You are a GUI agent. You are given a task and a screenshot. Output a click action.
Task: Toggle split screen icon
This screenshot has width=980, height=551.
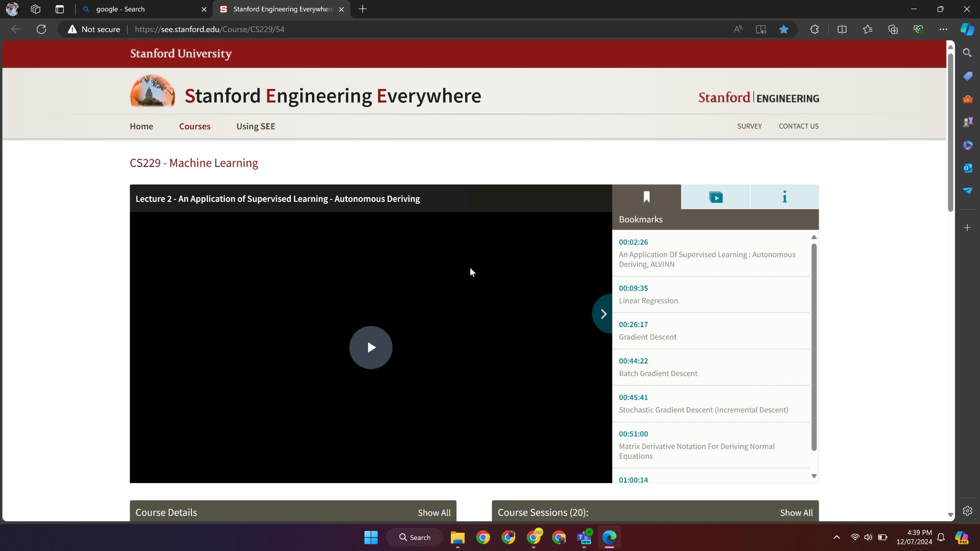click(842, 29)
